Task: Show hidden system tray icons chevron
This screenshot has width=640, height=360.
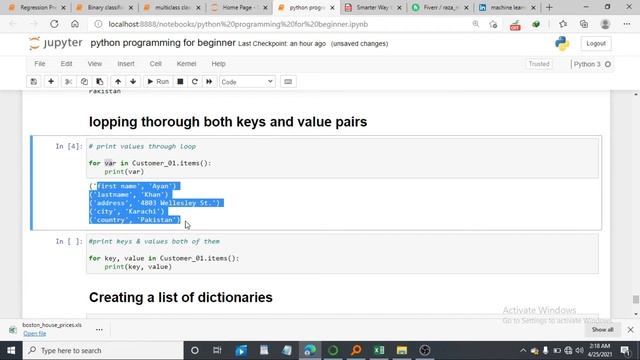Action: 523,350
